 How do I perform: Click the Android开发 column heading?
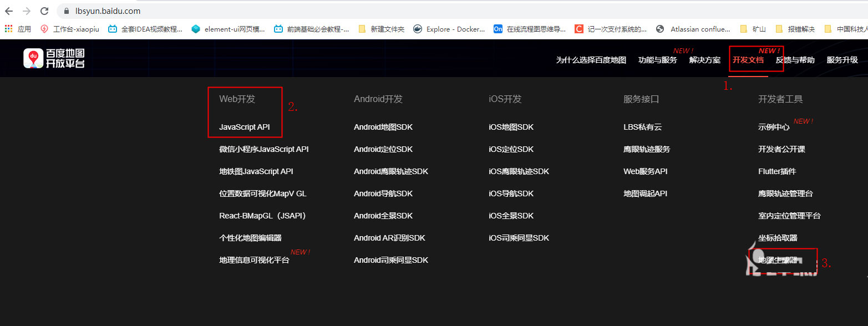point(378,99)
